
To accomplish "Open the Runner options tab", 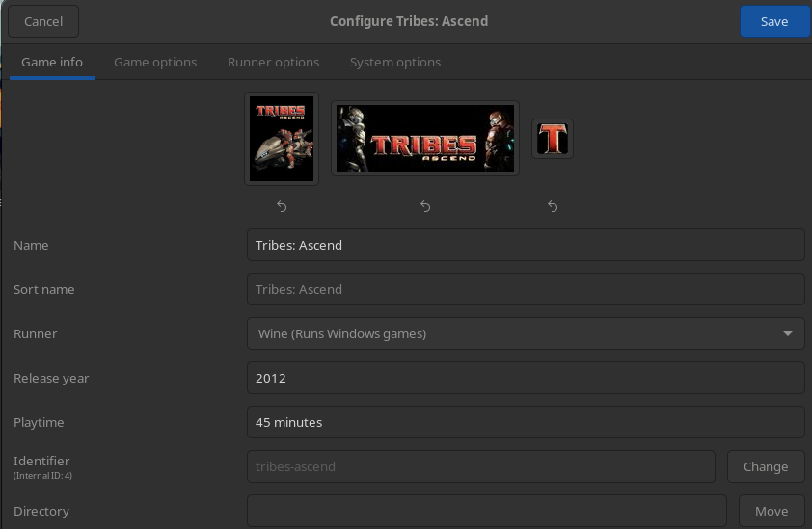I will pyautogui.click(x=274, y=62).
